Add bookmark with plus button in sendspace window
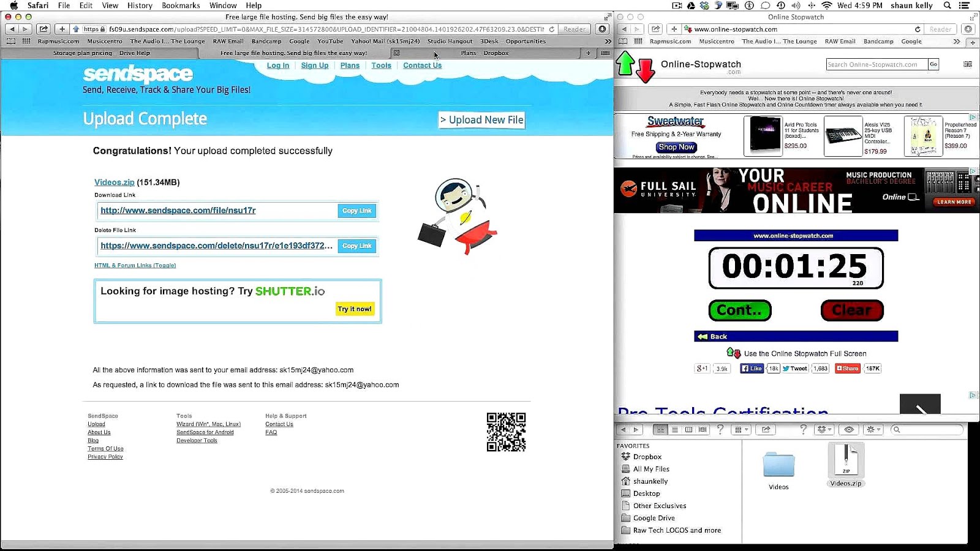Viewport: 980px width, 551px height. (62, 29)
